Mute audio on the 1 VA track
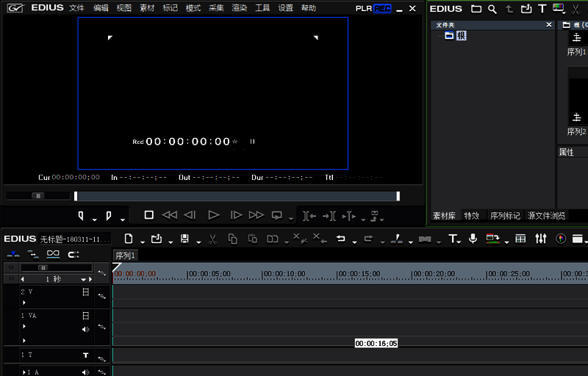This screenshot has height=376, width=588. 86,329
